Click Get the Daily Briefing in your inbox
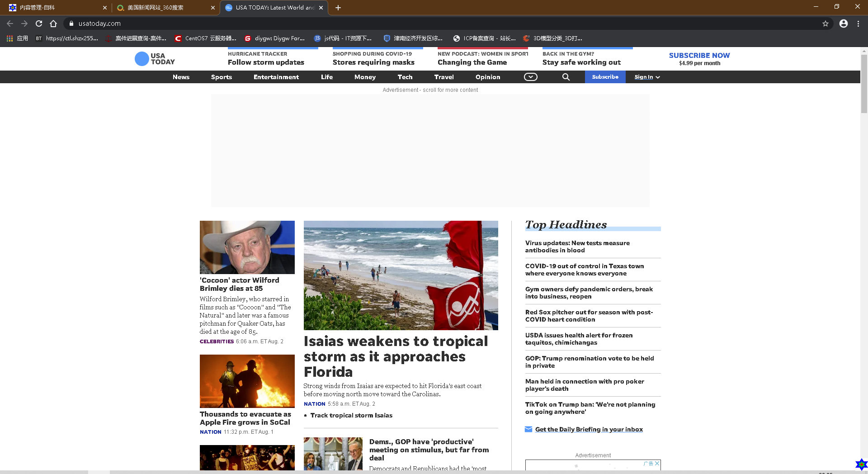The height and width of the screenshot is (474, 868). point(589,429)
